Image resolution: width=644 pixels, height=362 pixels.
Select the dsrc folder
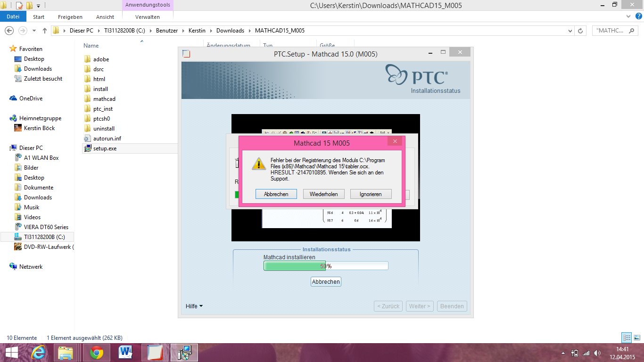pos(98,69)
